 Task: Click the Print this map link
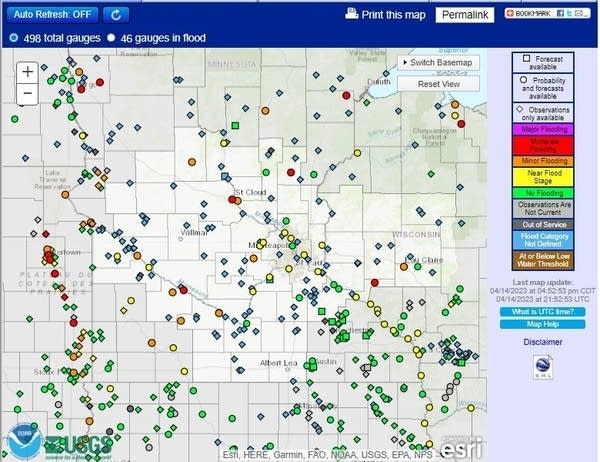393,15
